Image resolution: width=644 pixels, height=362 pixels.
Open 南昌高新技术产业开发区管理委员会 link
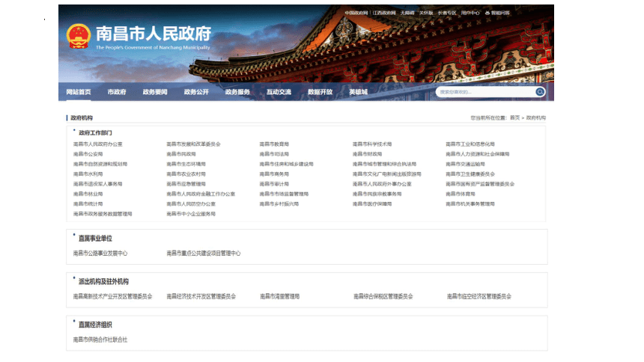pyautogui.click(x=112, y=296)
